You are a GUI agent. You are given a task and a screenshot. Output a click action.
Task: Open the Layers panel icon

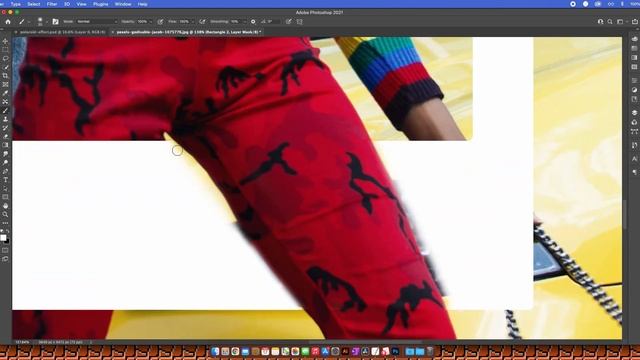634,113
